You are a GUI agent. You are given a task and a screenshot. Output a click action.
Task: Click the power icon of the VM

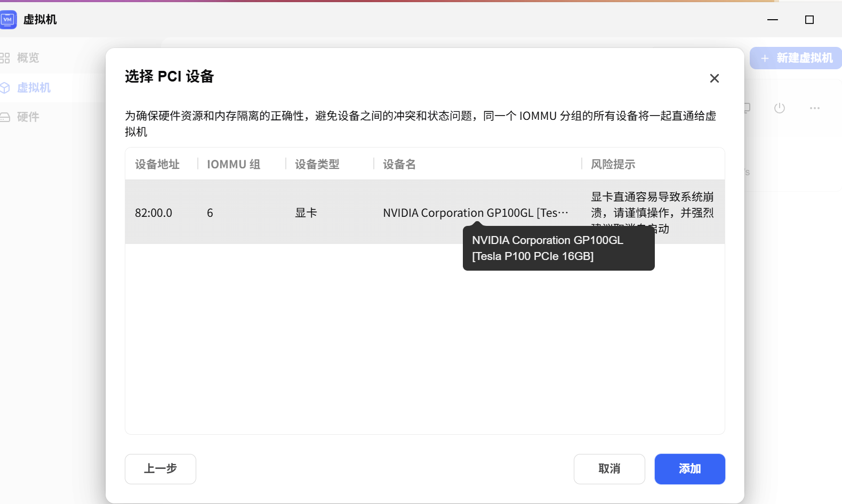[x=780, y=108]
